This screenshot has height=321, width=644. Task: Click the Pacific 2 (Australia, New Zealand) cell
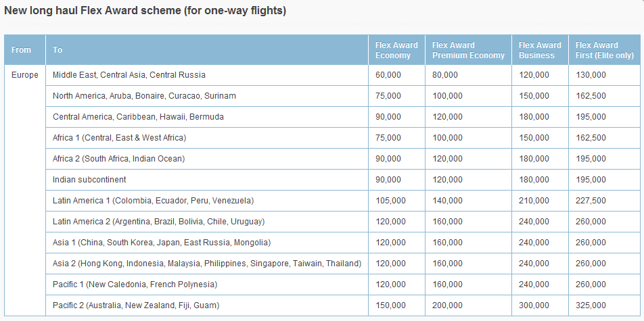point(136,305)
